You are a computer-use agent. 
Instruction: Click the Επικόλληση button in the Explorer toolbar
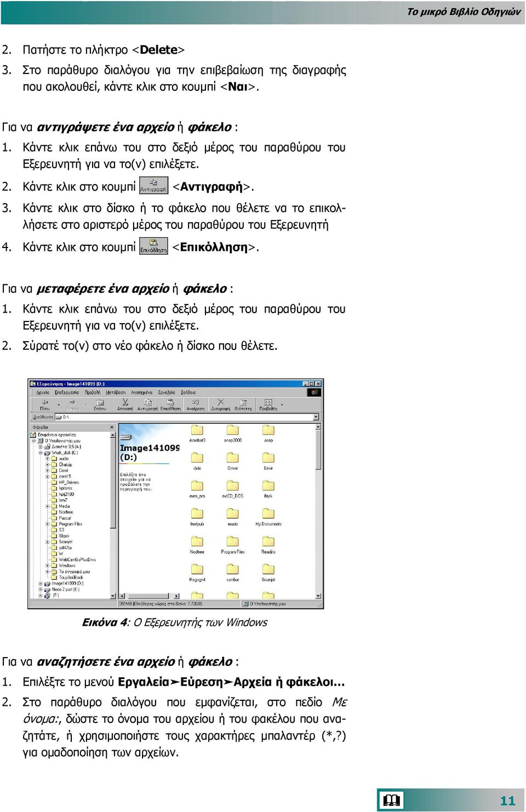(170, 405)
